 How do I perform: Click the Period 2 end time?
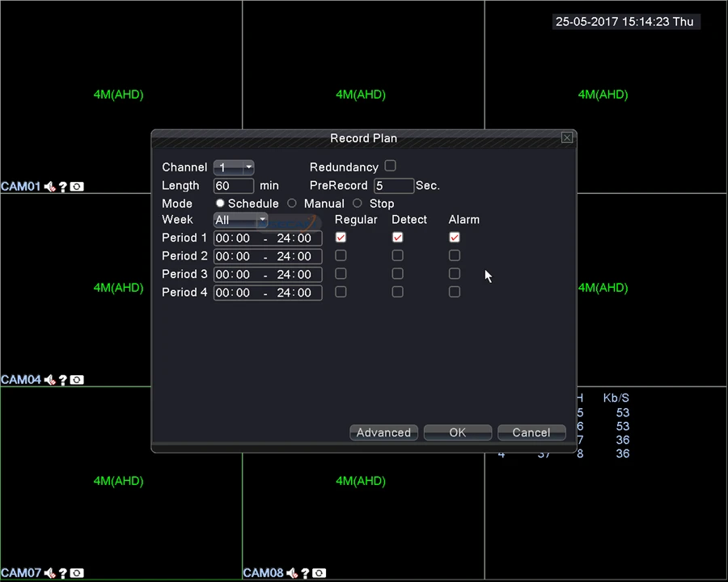tap(294, 256)
